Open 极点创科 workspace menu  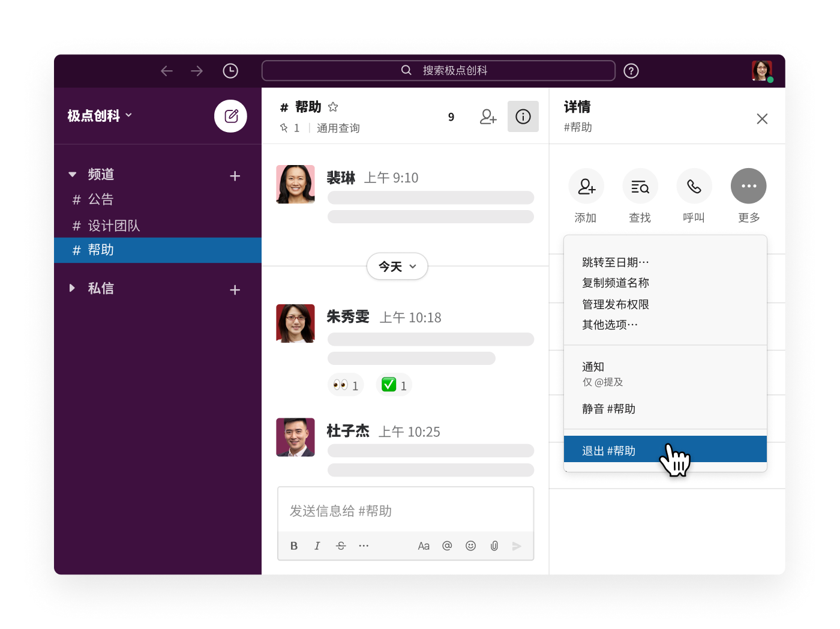pos(100,116)
